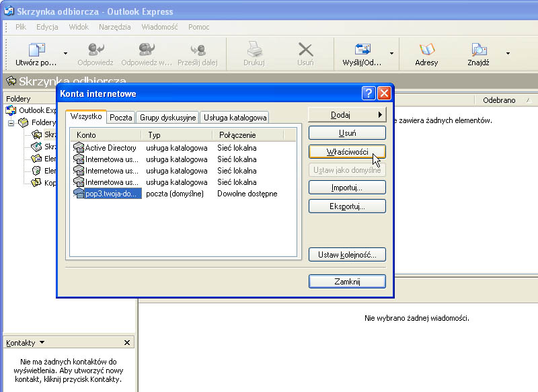Image resolution: width=538 pixels, height=392 pixels.
Task: Click the Znajdź search icon
Action: (x=479, y=49)
